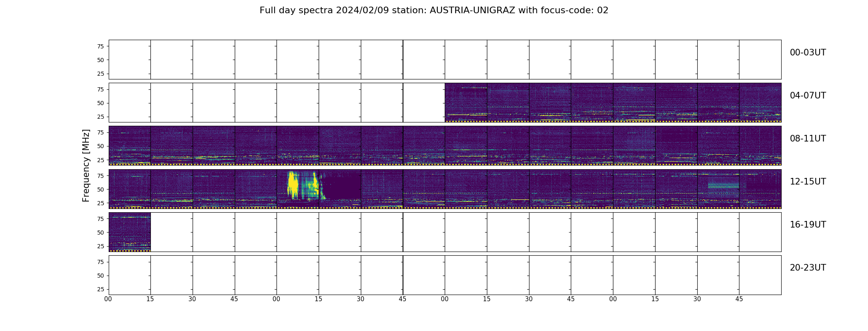Click the "25" tick label of the 08-11UT row

(100, 160)
